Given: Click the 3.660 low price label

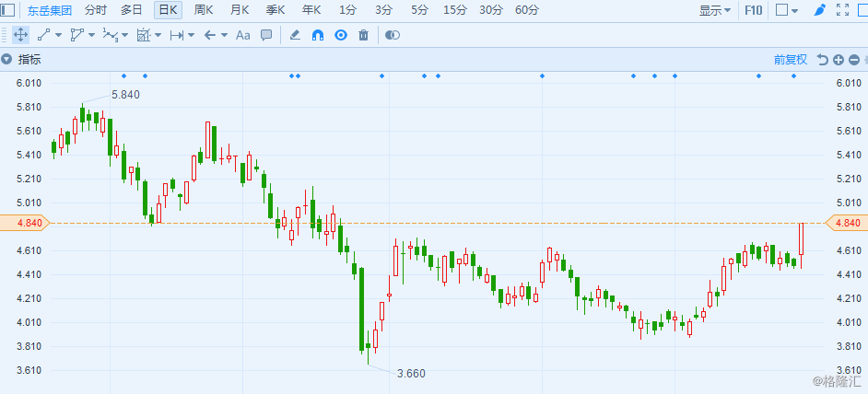Looking at the screenshot, I should (411, 374).
